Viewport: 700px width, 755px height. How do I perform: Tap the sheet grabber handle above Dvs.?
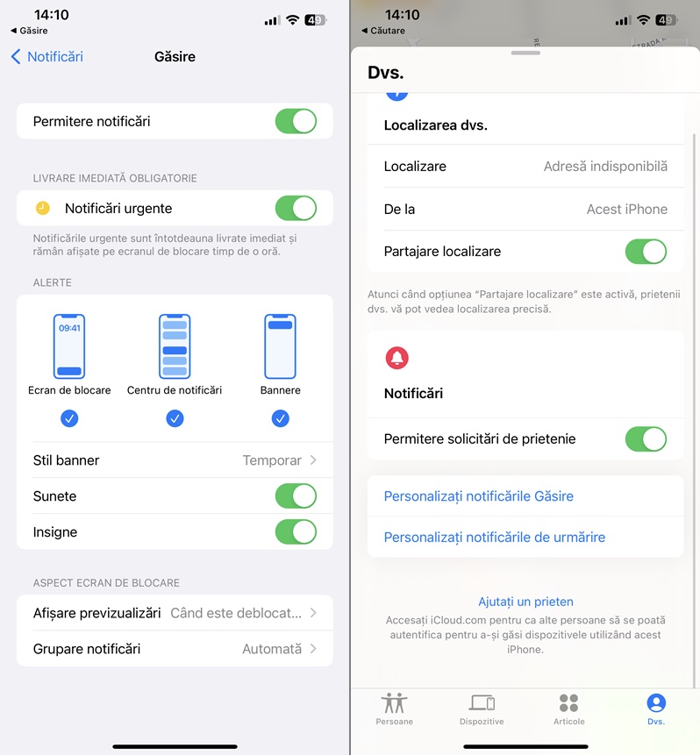click(x=525, y=53)
